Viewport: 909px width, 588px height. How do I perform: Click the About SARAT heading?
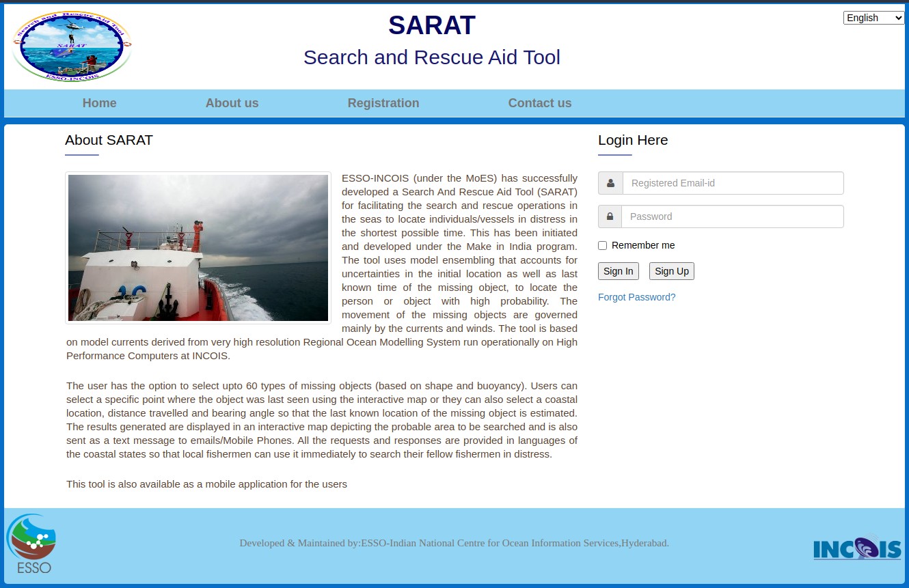[x=109, y=140]
